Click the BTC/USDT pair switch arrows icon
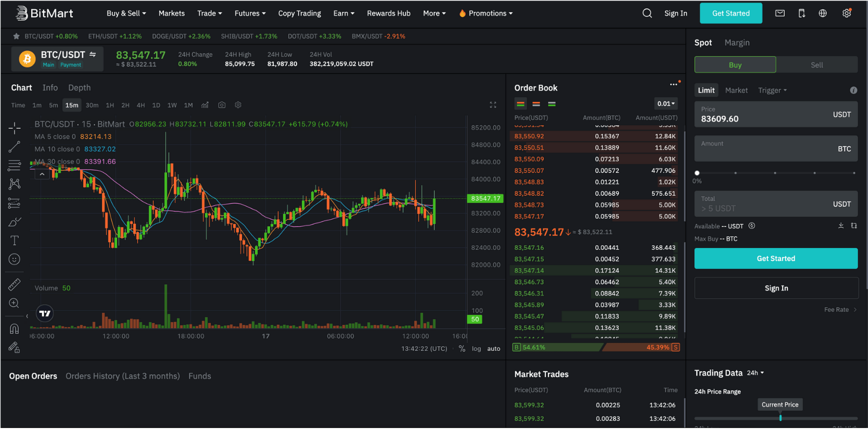Image resolution: width=868 pixels, height=429 pixels. 93,54
